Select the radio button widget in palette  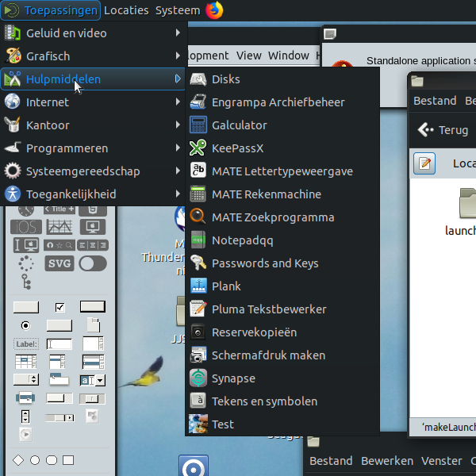26,325
